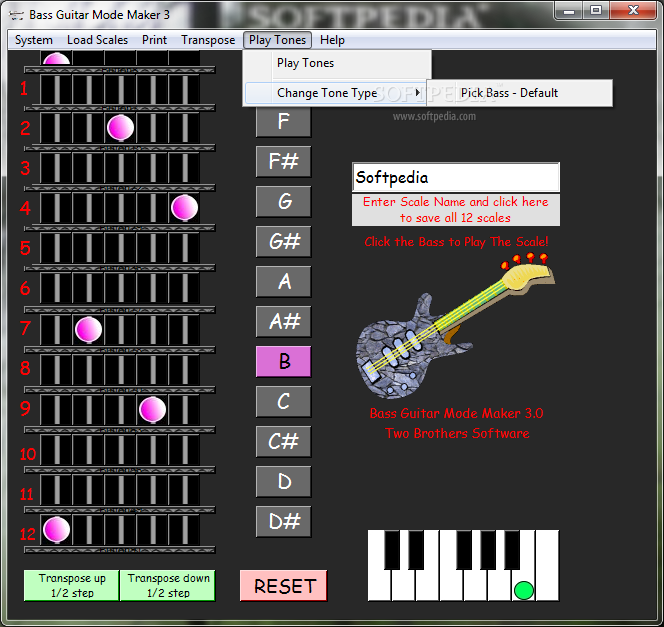Open the System menu
Image resolution: width=664 pixels, height=627 pixels.
click(34, 40)
